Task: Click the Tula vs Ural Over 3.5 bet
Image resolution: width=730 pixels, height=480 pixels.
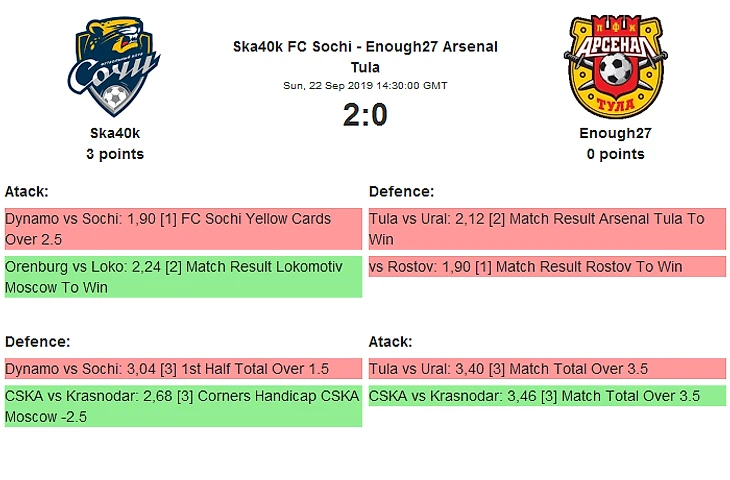Action: [547, 369]
